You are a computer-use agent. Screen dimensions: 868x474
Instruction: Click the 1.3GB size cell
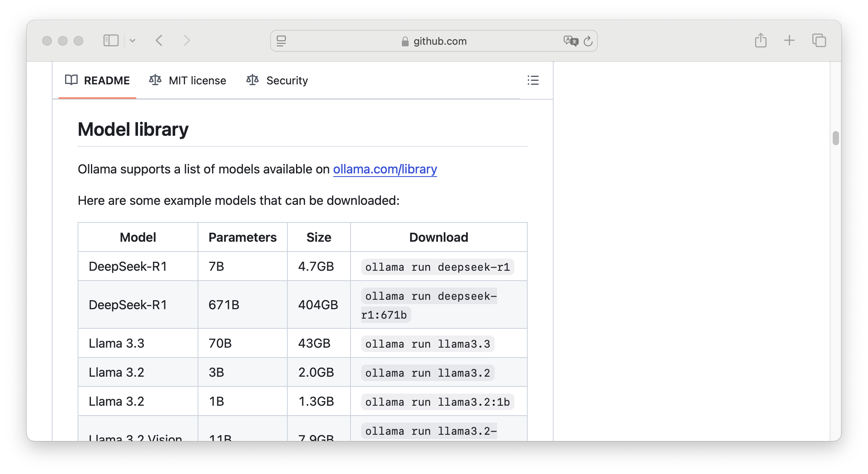pyautogui.click(x=319, y=401)
